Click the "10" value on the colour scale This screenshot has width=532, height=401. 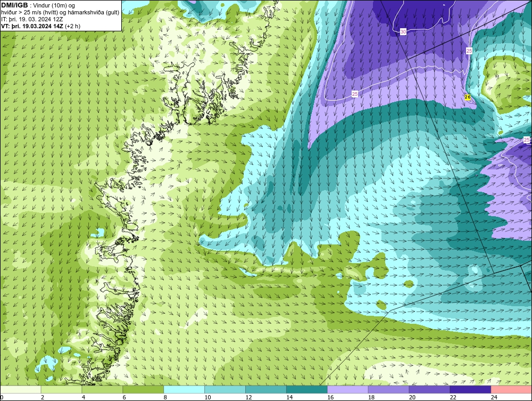point(207,397)
